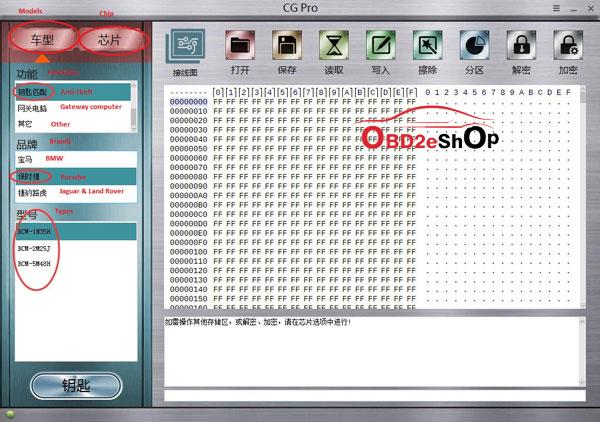Click inside the log message area
This screenshot has width=600, height=422.
tap(371, 352)
